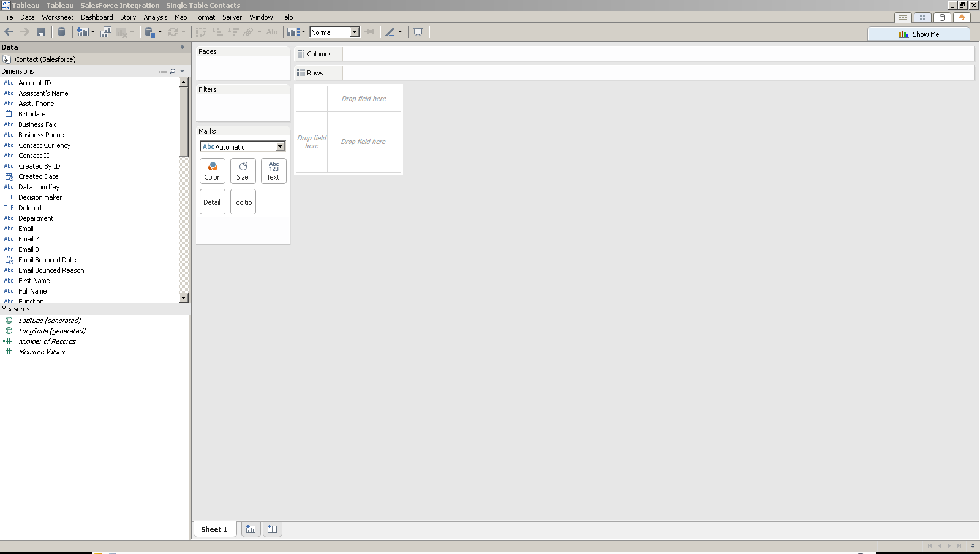Image resolution: width=980 pixels, height=554 pixels.
Task: Click the Color button on Marks card
Action: pyautogui.click(x=213, y=171)
